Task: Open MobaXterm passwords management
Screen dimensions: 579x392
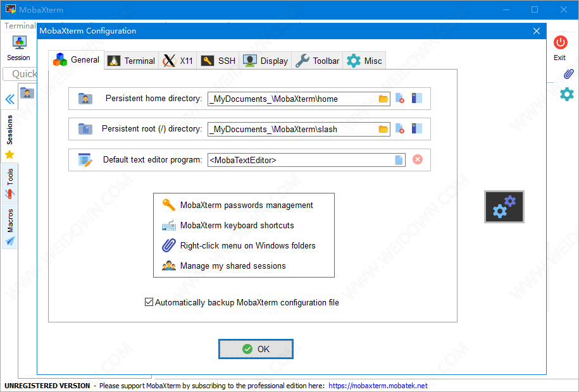Action: (246, 205)
